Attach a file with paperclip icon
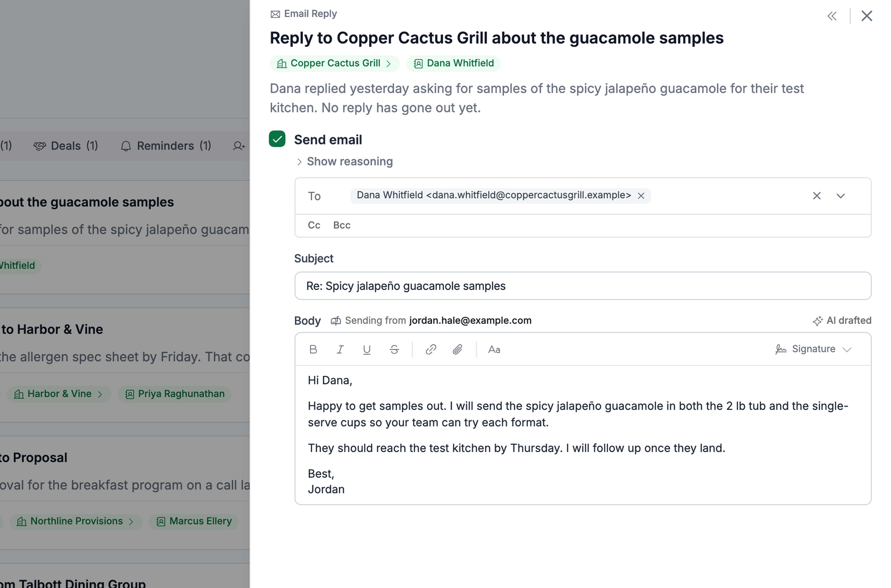The width and height of the screenshot is (891, 588). click(457, 349)
